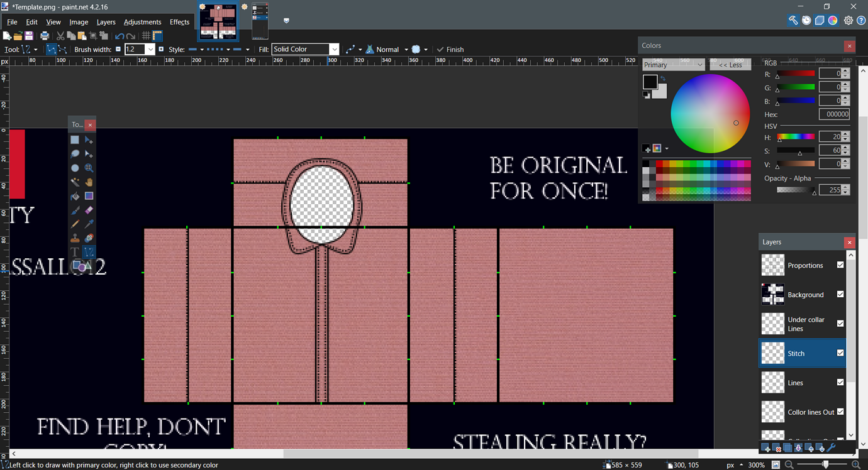The image size is (868, 470).
Task: Open Layer Properties with the wrench icon
Action: tap(832, 447)
